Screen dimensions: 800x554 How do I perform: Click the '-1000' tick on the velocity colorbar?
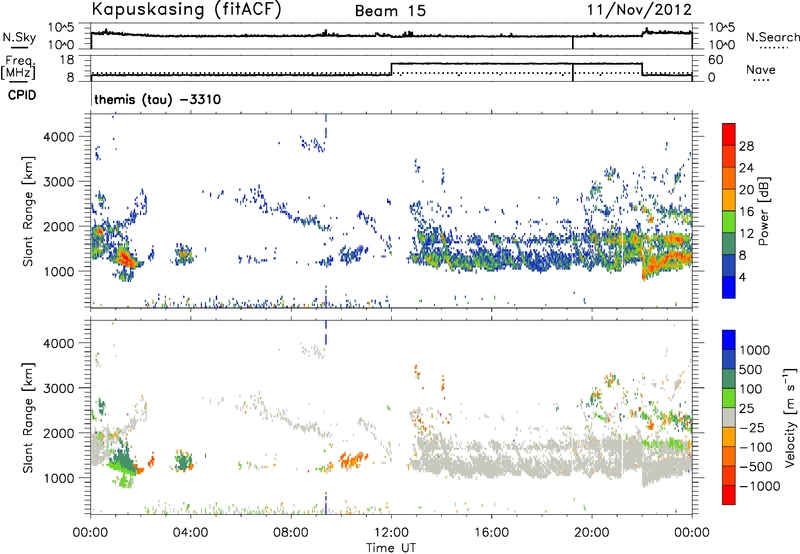tap(760, 486)
